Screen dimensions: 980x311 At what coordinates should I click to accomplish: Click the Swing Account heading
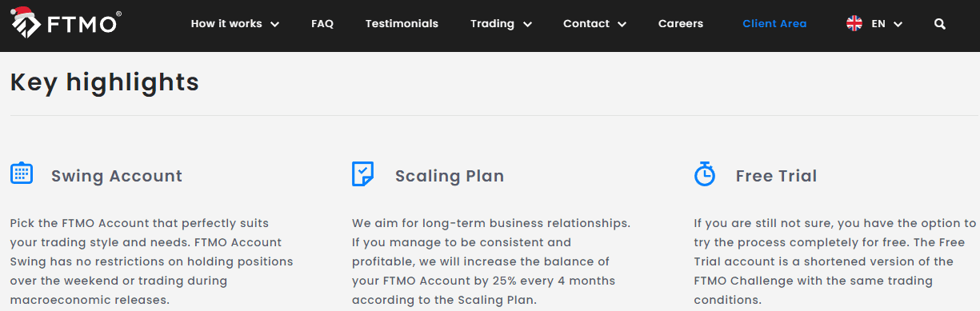[x=117, y=176]
